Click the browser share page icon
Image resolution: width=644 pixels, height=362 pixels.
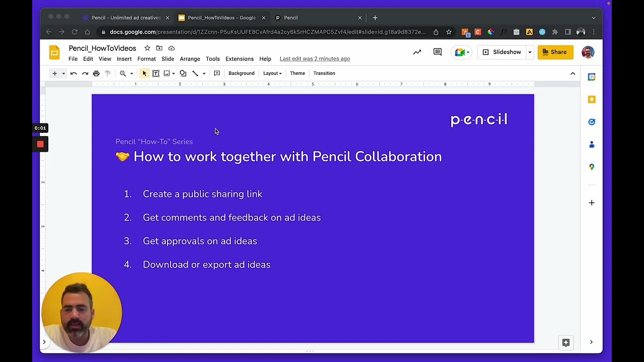[436, 32]
